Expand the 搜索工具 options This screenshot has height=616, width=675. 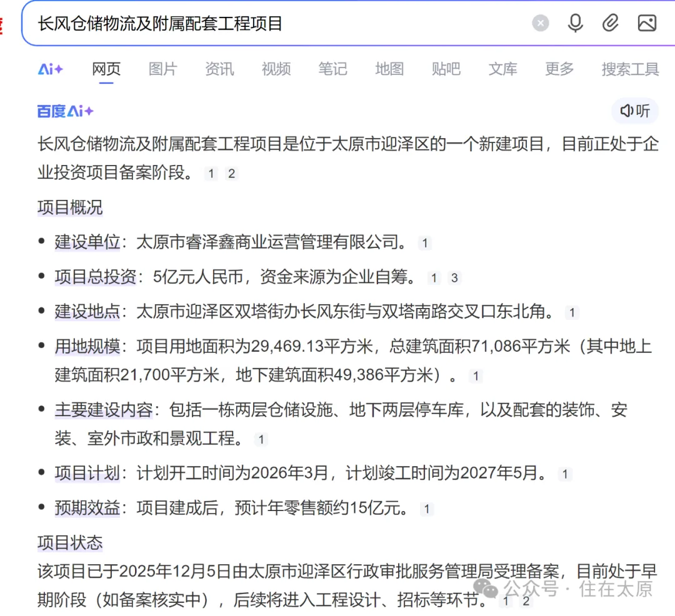tap(629, 69)
